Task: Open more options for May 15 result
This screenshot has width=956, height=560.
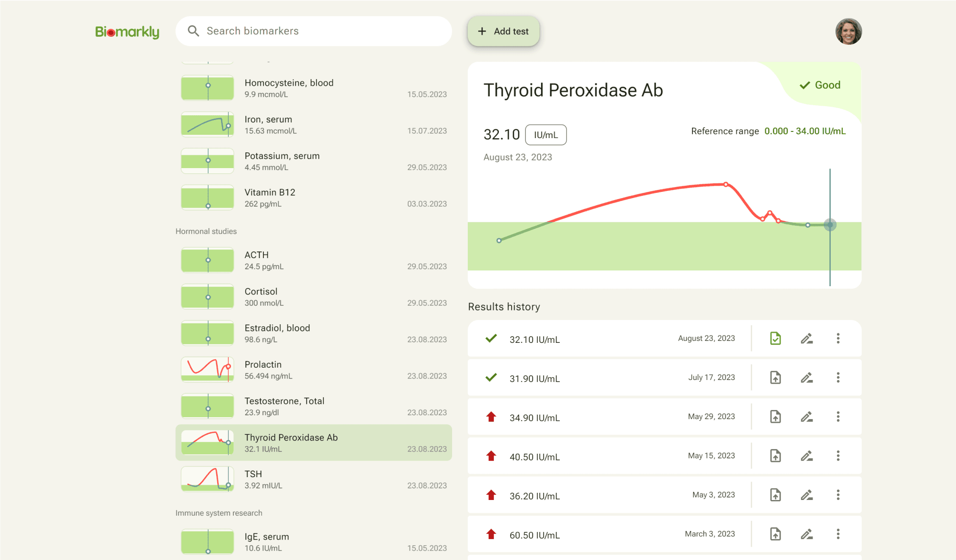Action: point(838,456)
